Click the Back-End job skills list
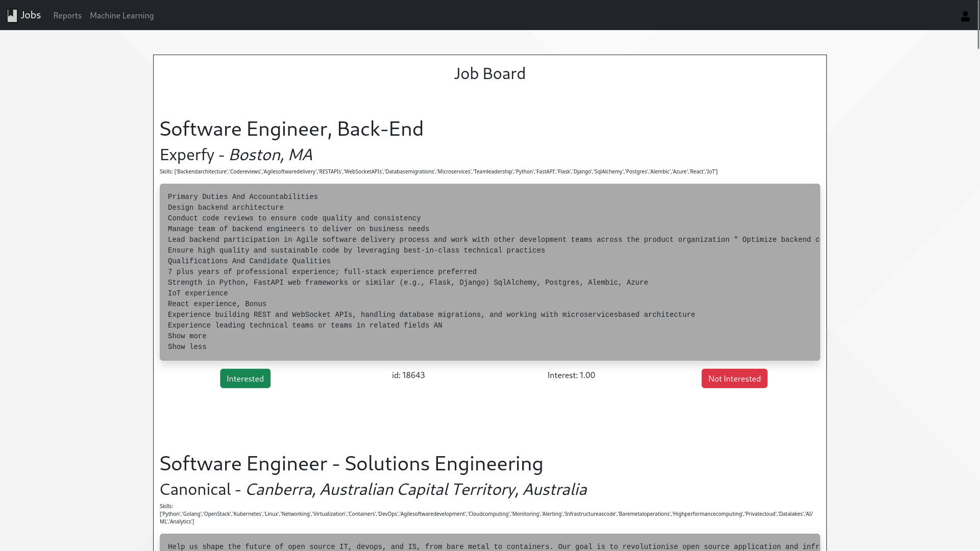Image resolution: width=980 pixels, height=551 pixels. click(x=438, y=171)
